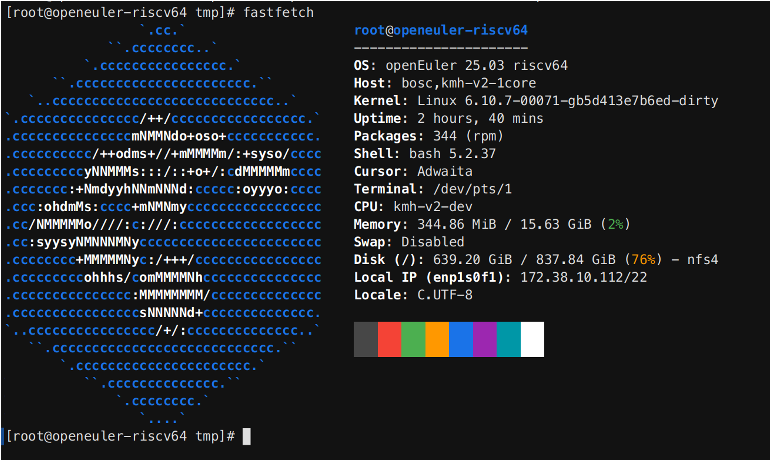Click the terminal cursor at the bottom prompt
Screen dimensions: 770x460
[247, 436]
